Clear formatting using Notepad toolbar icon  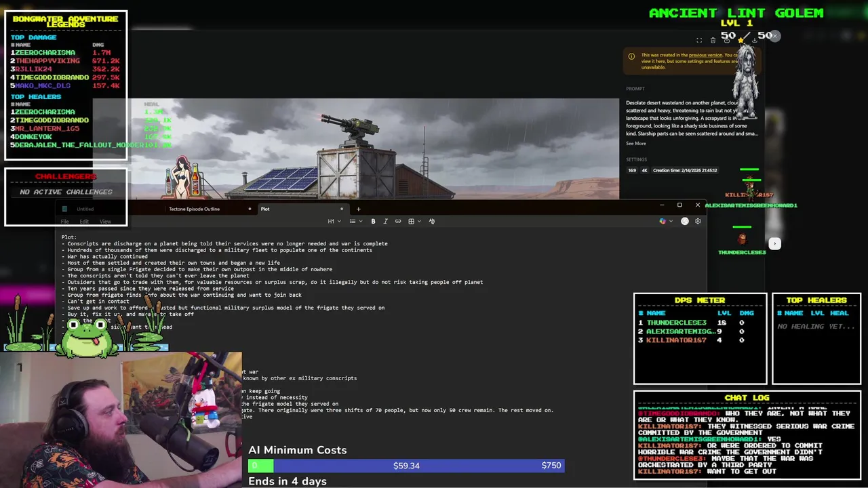[431, 221]
